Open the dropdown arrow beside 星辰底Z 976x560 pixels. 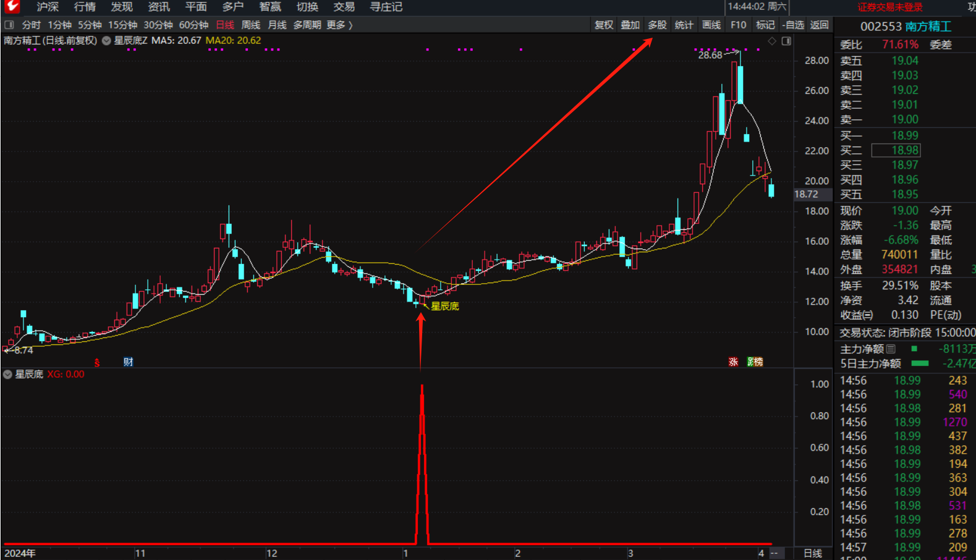106,41
